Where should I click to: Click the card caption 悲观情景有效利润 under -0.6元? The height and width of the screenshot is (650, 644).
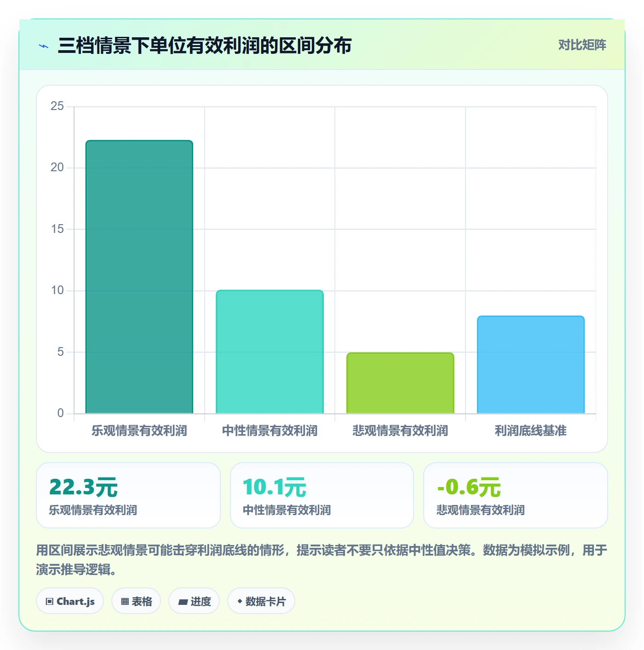[x=481, y=510]
